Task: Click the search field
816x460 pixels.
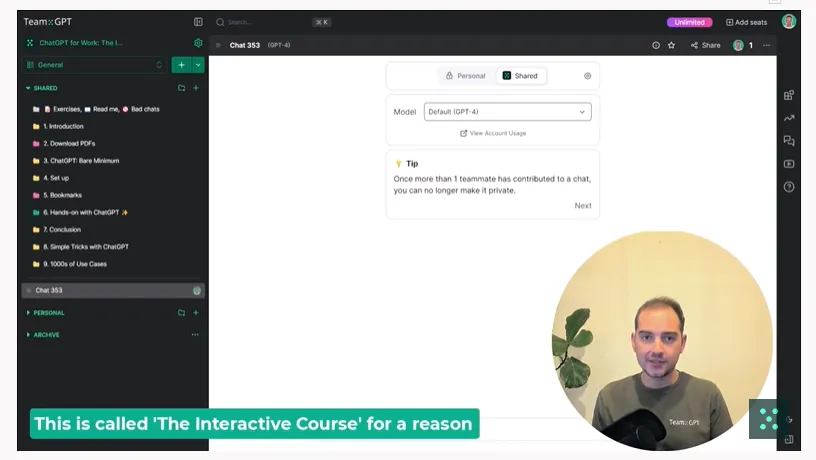Action: 273,22
